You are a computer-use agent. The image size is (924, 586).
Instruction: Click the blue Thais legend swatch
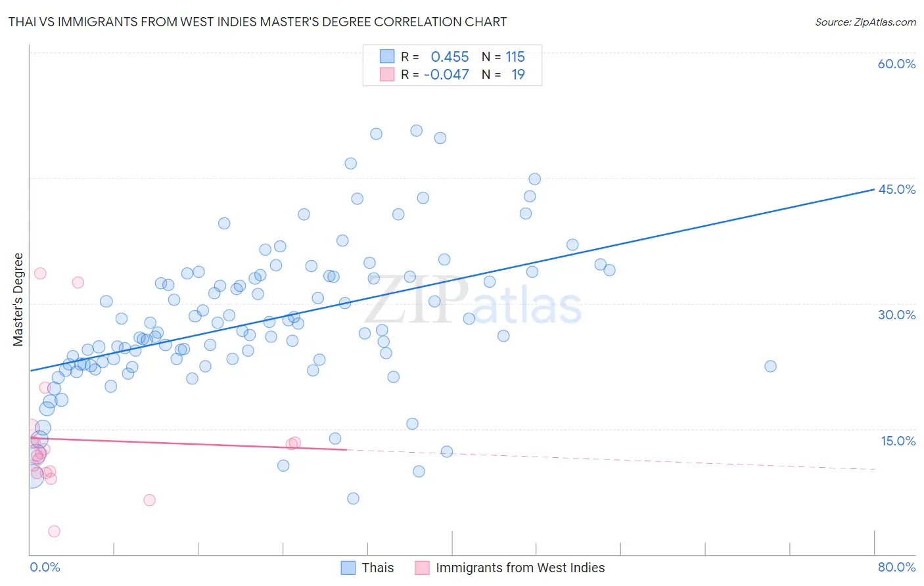click(348, 568)
